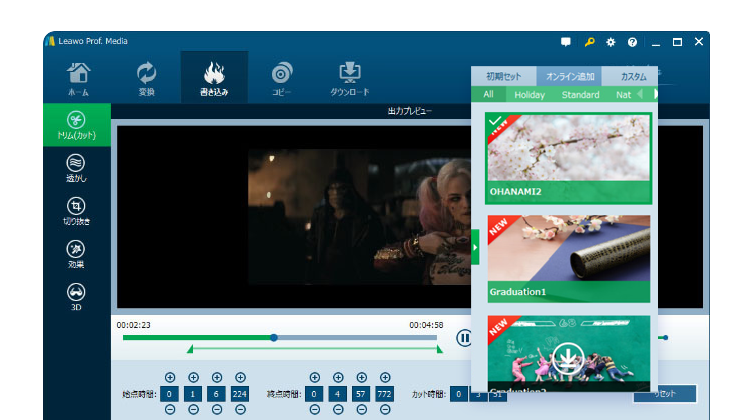Filter templates by Standard category
Viewport: 744px width, 420px height.
click(x=580, y=94)
